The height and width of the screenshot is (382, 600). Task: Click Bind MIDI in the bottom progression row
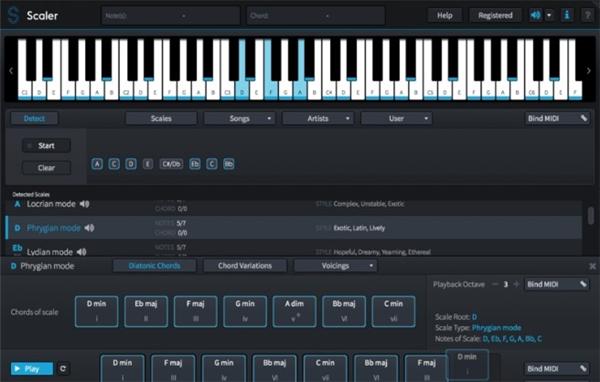[x=556, y=369]
